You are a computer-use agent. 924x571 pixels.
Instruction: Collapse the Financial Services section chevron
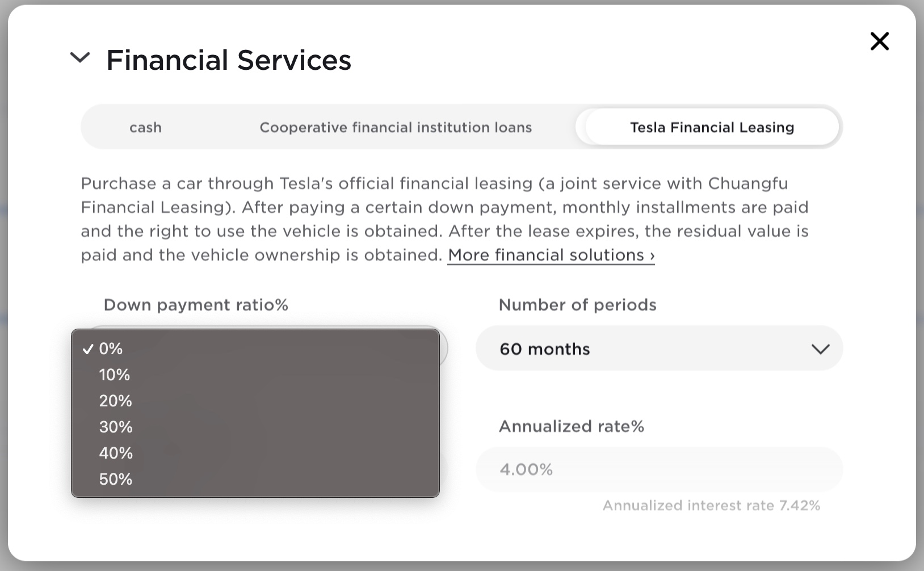point(80,57)
